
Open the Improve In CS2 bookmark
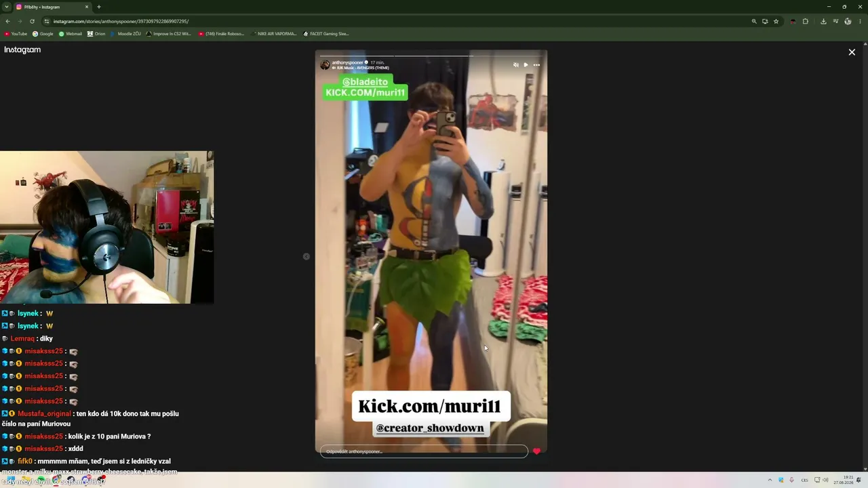169,34
